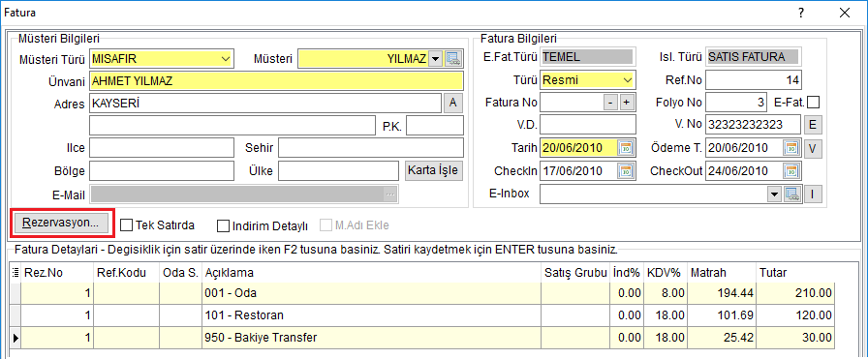Expand the E-Inbox dropdown arrow
The height and width of the screenshot is (359, 868).
tap(774, 194)
